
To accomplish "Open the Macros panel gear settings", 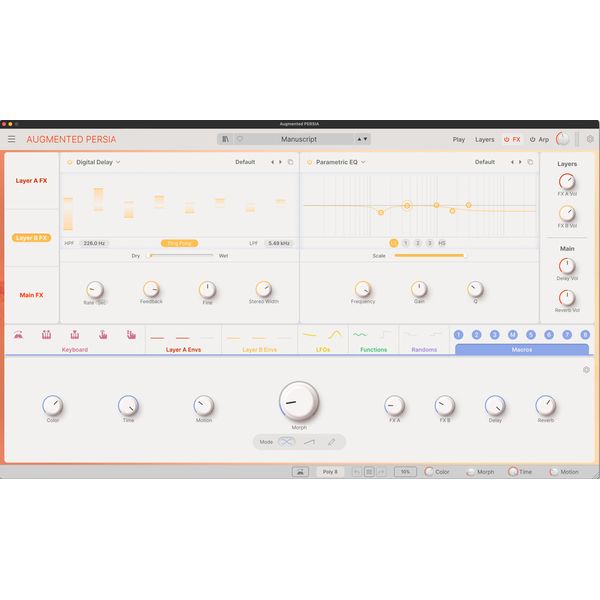I will click(586, 370).
